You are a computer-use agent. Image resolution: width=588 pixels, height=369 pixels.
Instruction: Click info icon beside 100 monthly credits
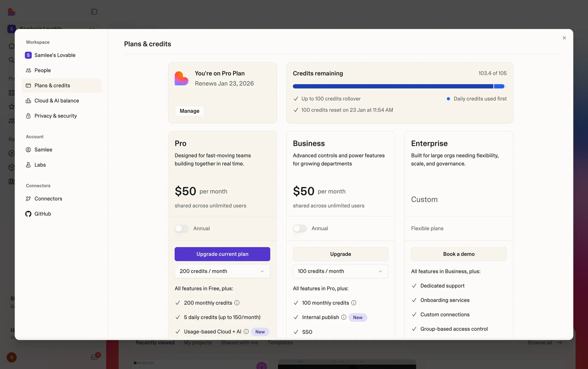(x=354, y=303)
